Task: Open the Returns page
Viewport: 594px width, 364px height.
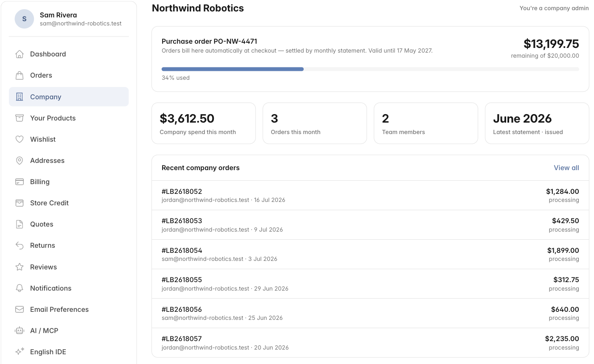Action: (x=69, y=245)
